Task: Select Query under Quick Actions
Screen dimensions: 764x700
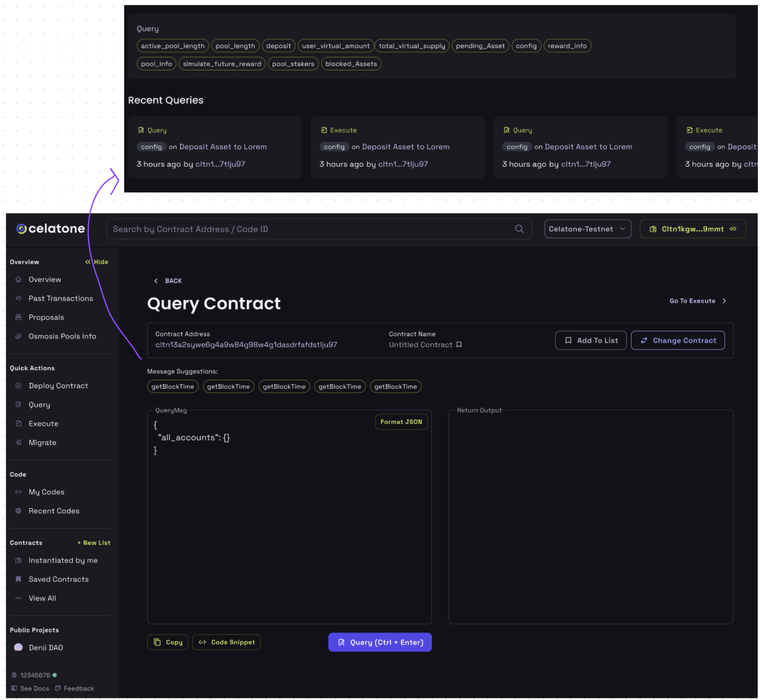Action: click(39, 405)
